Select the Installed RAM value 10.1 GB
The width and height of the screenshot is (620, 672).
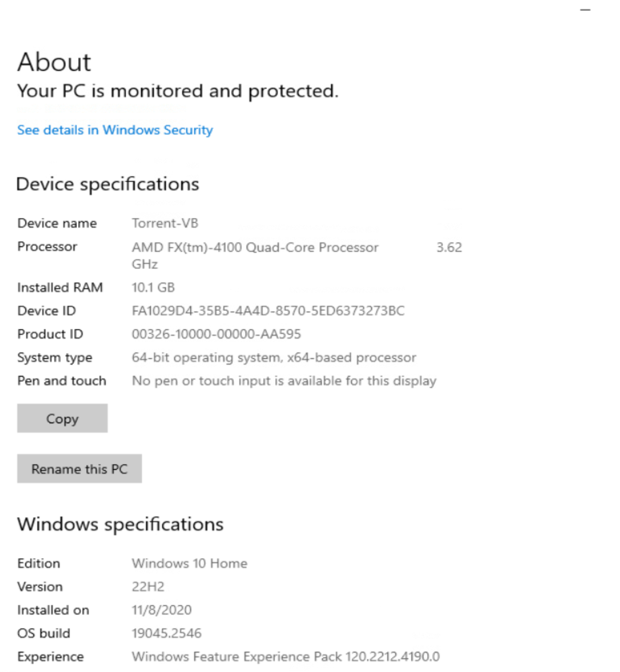coord(153,288)
